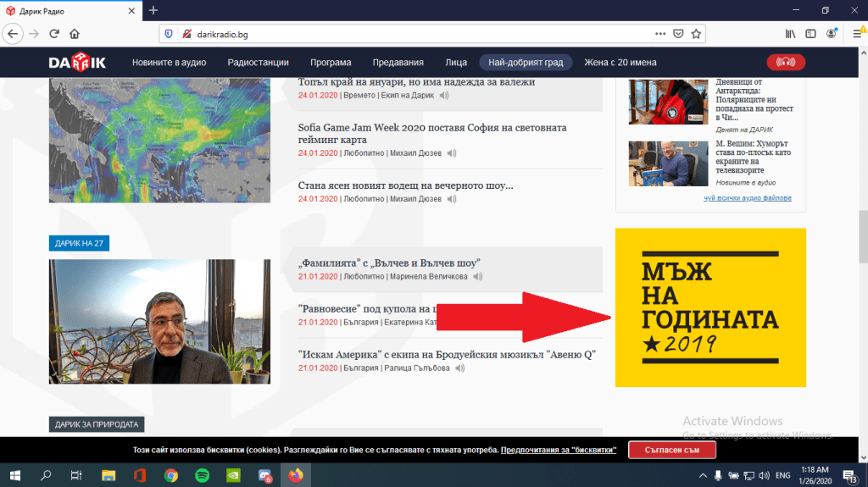Open the Най-добрият град navigation item
The image size is (868, 487).
click(x=526, y=63)
